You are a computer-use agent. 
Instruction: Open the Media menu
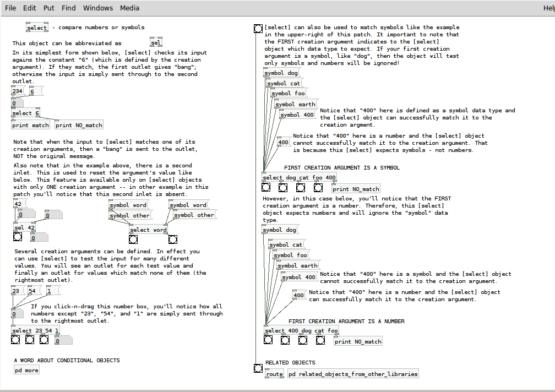[x=129, y=8]
